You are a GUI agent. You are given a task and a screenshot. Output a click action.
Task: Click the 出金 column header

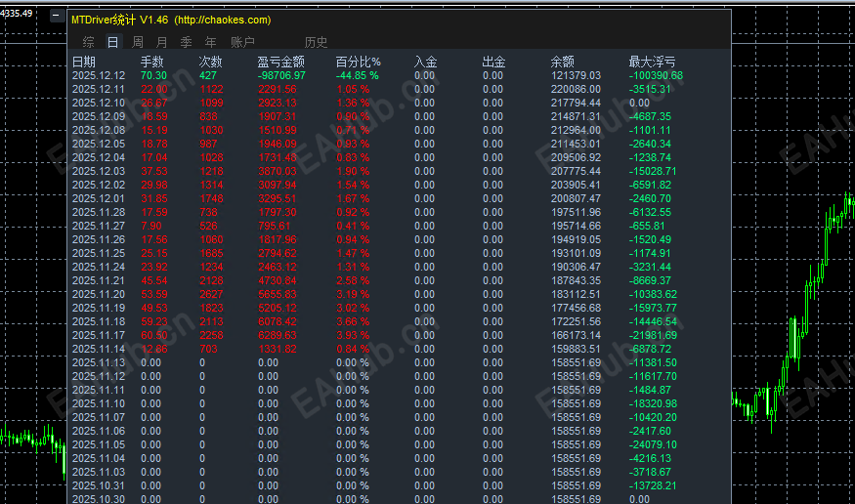click(x=493, y=62)
